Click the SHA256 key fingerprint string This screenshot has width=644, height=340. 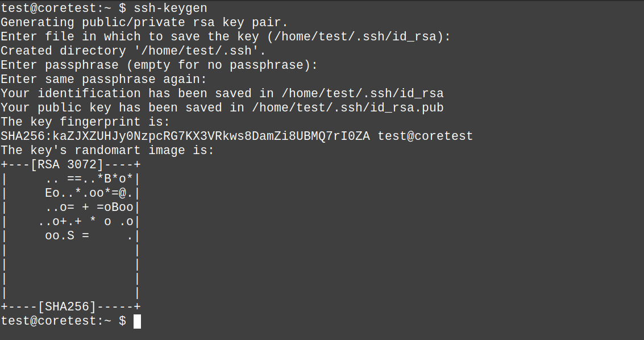pos(185,136)
